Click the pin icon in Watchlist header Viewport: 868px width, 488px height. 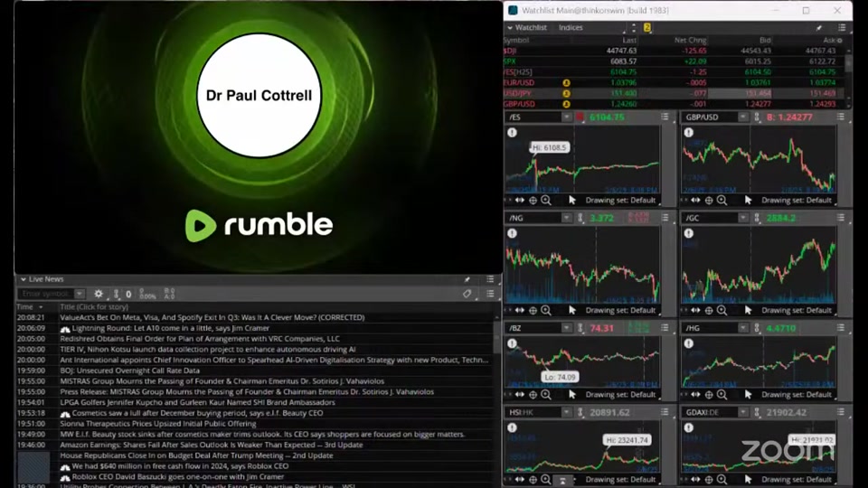tap(819, 28)
